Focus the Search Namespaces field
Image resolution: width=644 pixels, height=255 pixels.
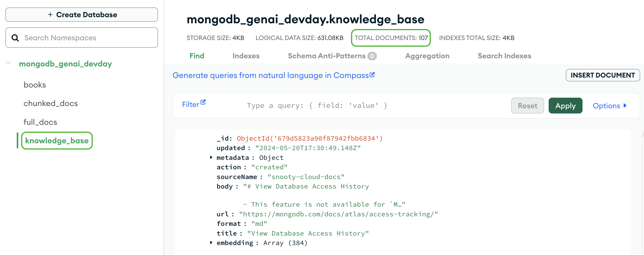[82, 38]
